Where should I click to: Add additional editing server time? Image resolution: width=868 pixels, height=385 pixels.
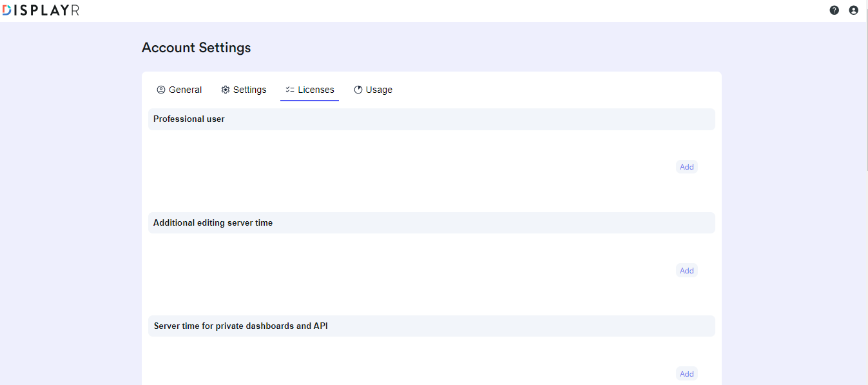pos(687,271)
